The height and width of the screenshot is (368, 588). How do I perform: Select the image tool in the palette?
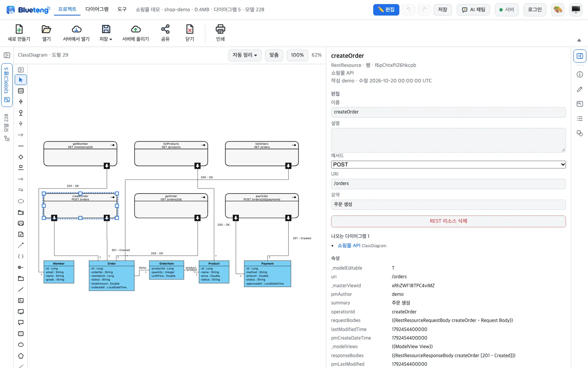click(21, 301)
